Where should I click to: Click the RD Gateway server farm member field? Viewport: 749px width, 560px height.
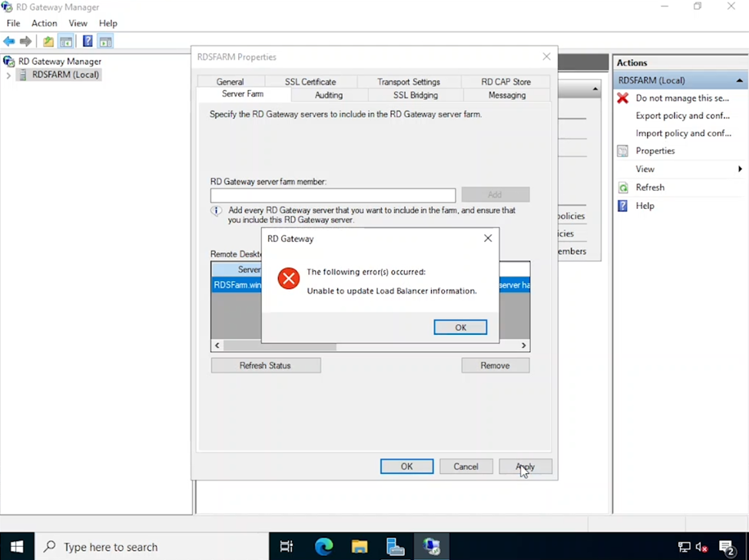(332, 194)
